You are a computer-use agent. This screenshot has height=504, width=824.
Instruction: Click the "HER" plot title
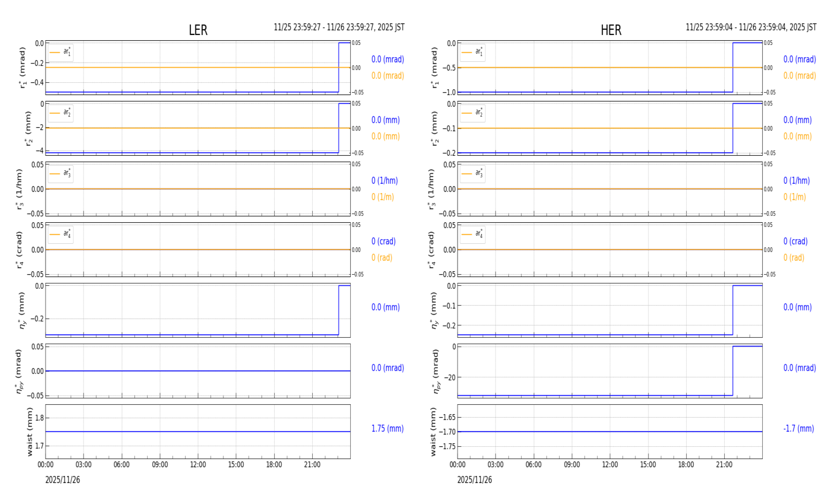611,30
